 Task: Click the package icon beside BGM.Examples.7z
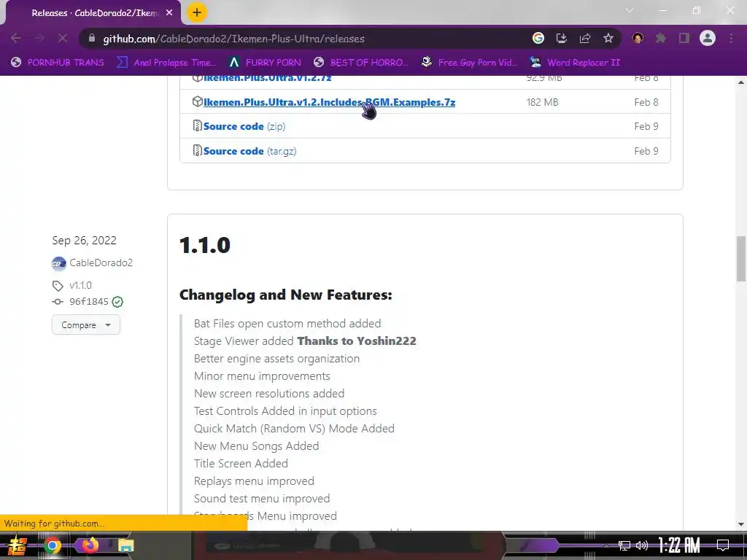coord(197,101)
